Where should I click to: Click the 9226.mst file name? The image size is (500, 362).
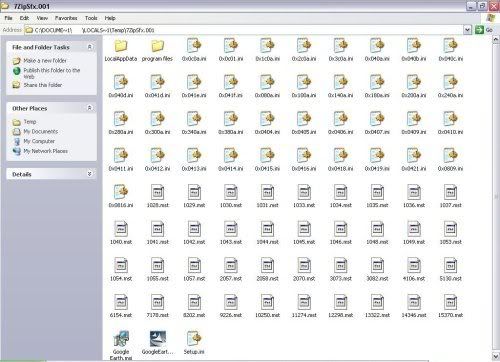point(231,315)
